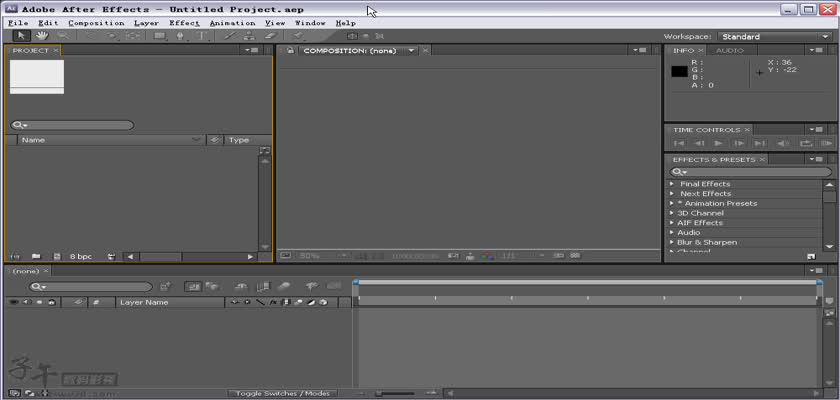Image resolution: width=840 pixels, height=400 pixels.
Task: Click the 3D layer cube column icon
Action: point(323,303)
